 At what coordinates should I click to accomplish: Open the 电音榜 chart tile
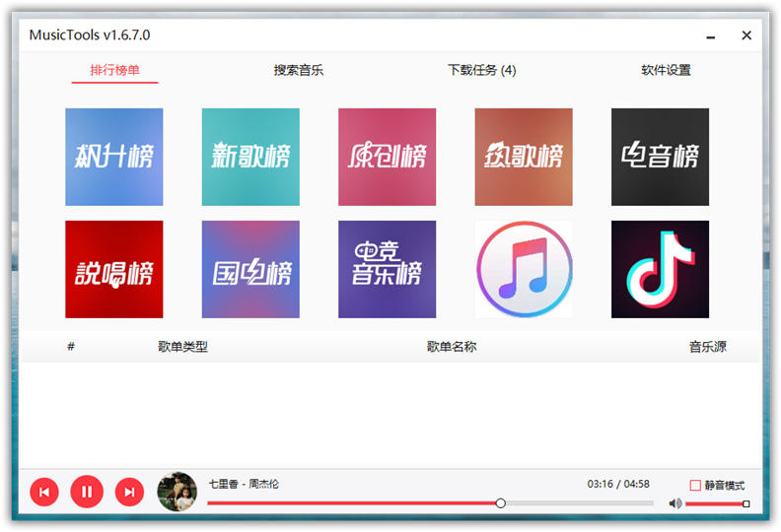(660, 157)
